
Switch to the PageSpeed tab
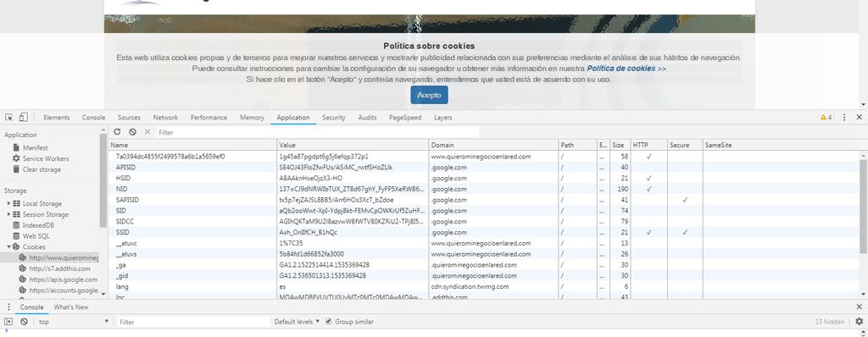click(405, 118)
